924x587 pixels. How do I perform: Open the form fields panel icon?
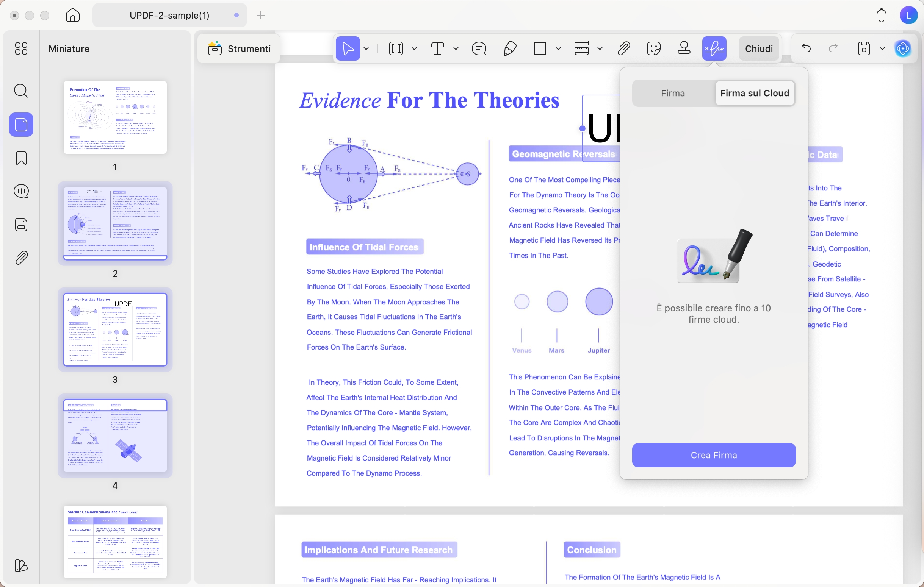click(21, 225)
